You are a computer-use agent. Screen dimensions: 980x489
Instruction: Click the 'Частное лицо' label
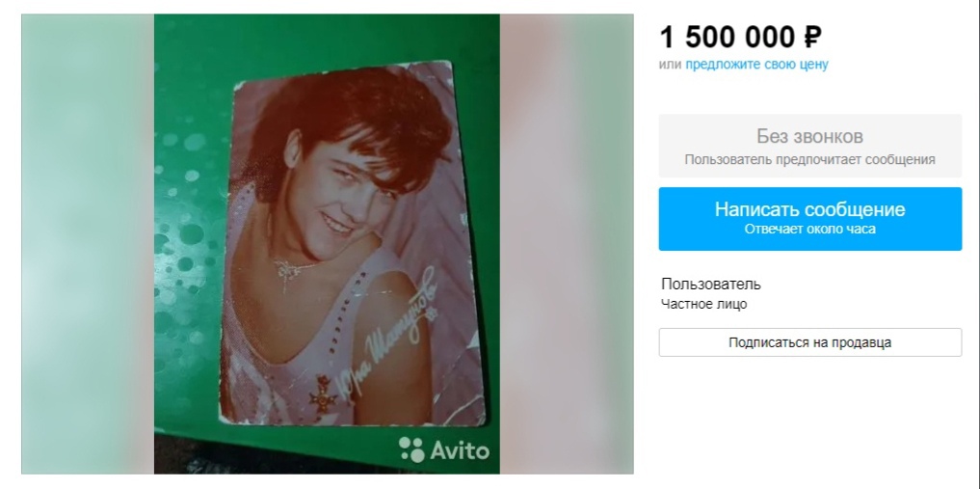[703, 305]
